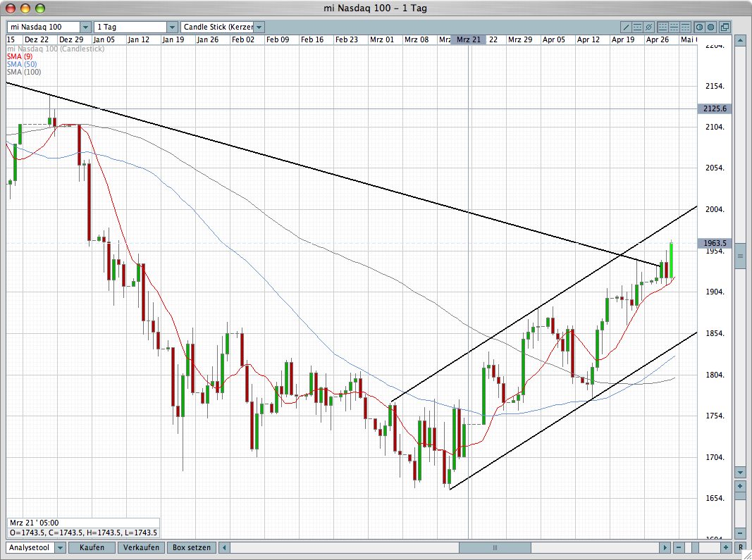Screen dimensions: 752x560
Task: Click the highlighted Mrz 21 date header
Action: (x=469, y=39)
